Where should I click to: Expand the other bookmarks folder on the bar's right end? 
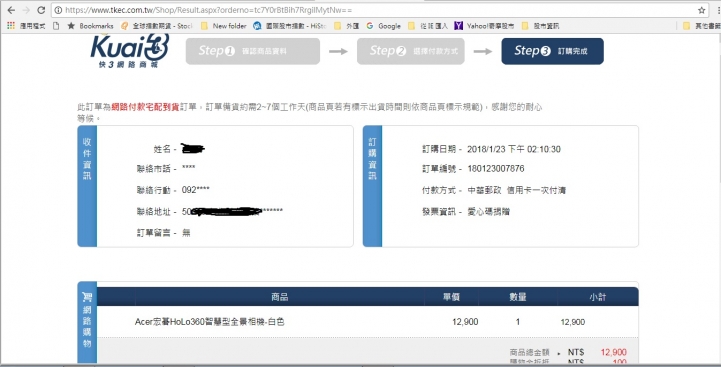[701, 26]
